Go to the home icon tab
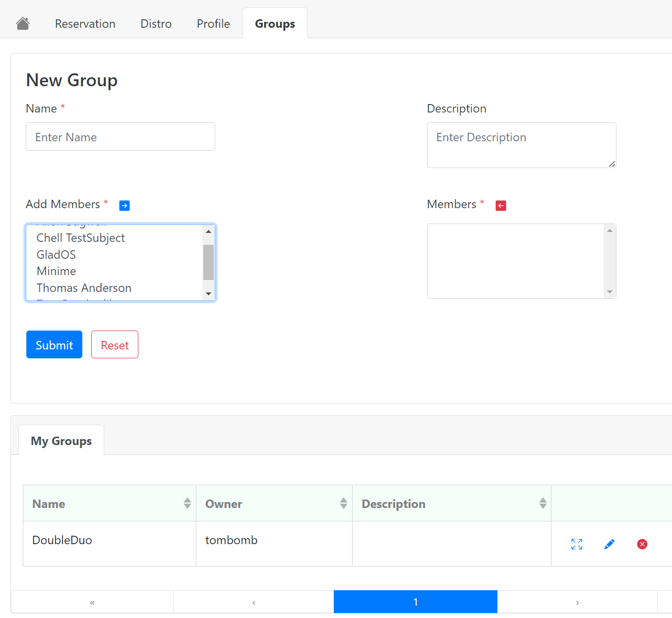Viewport: 672px width, 618px height. [23, 23]
